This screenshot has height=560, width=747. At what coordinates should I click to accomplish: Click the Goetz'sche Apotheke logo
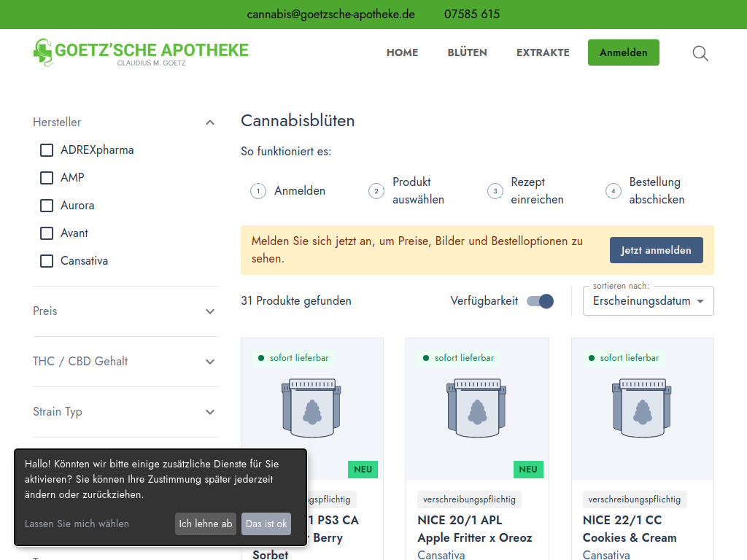[141, 52]
